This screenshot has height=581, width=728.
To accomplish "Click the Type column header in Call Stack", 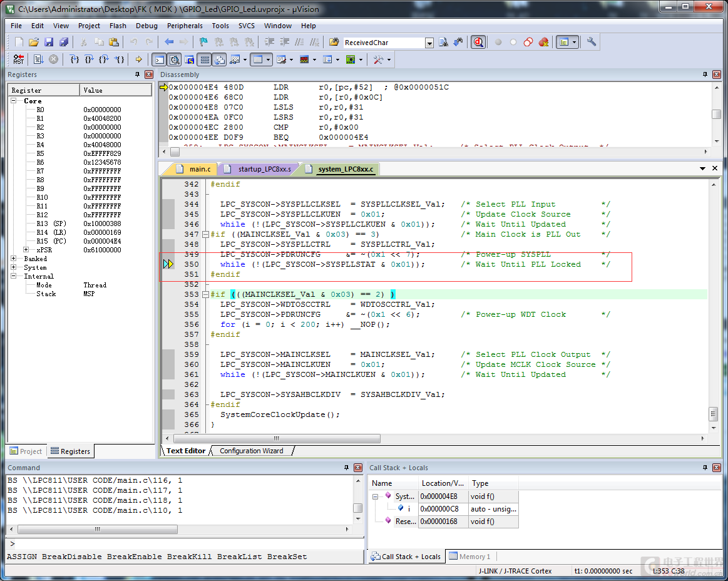I will [493, 483].
